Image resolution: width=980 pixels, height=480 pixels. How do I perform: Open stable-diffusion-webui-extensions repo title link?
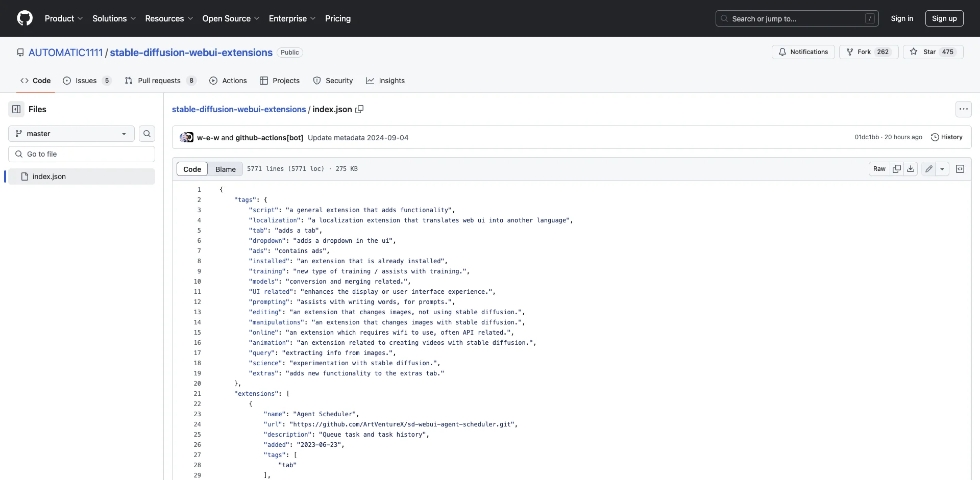(x=191, y=53)
